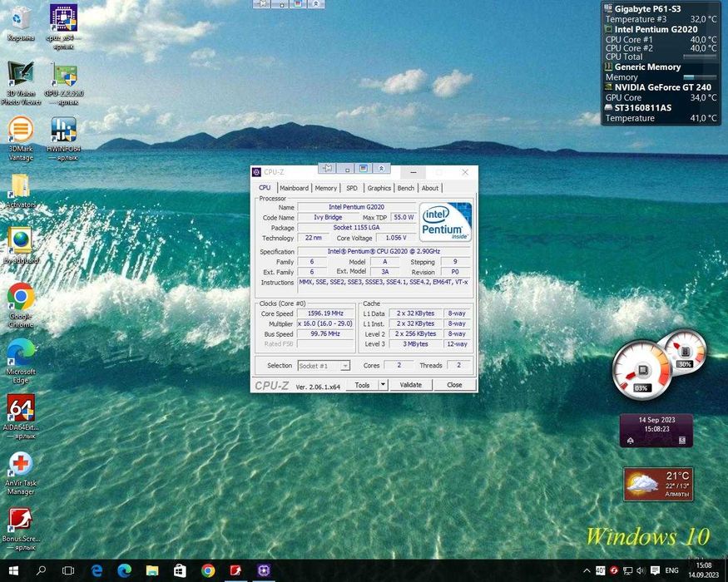Click the CPU Total usage bar
Viewport: 728px width, 582px height.
[x=700, y=57]
